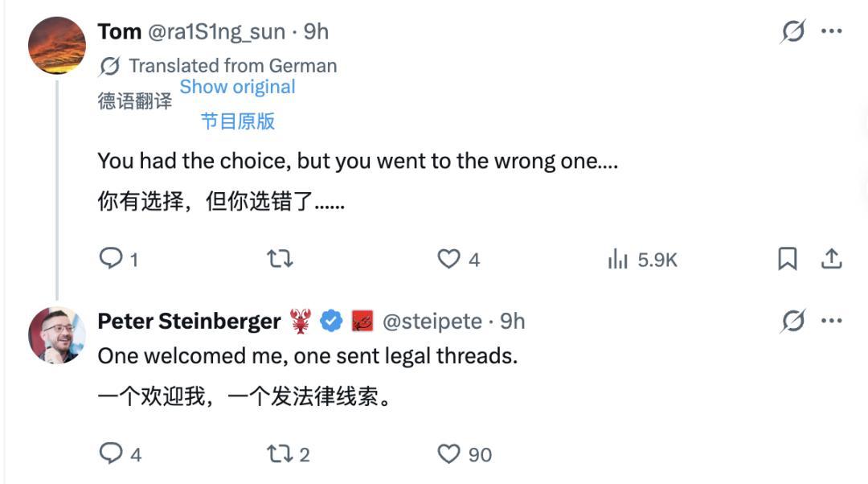Retweet Tom's post
Viewport: 868px width, 484px height.
pos(280,259)
